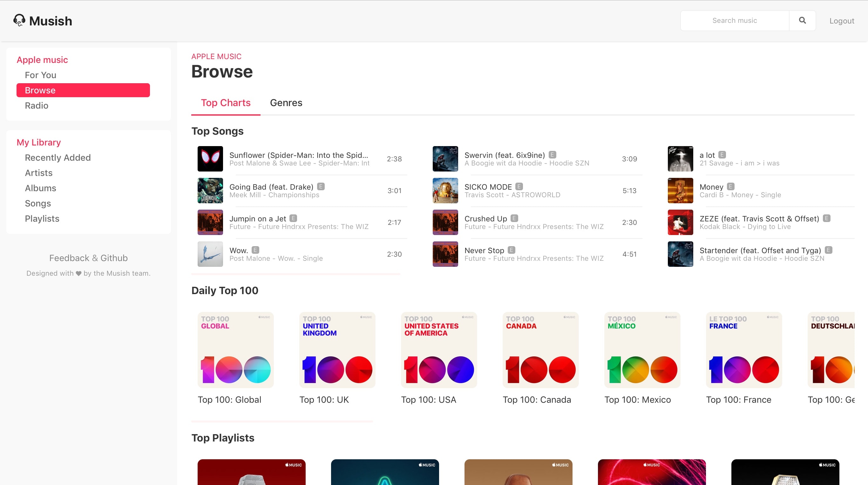Open the teal Top Playlists cover
Viewport: 868px width, 485px height.
[385, 472]
